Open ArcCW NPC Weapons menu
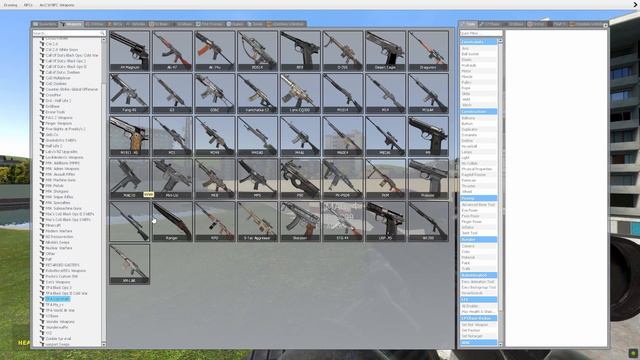Image resolution: width=640 pixels, height=360 pixels. (57, 5)
